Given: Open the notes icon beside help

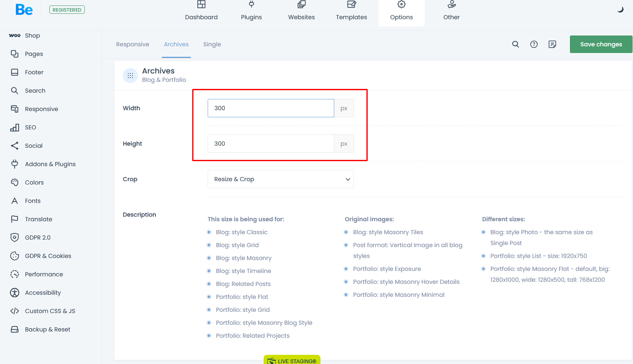Looking at the screenshot, I should click(x=552, y=44).
